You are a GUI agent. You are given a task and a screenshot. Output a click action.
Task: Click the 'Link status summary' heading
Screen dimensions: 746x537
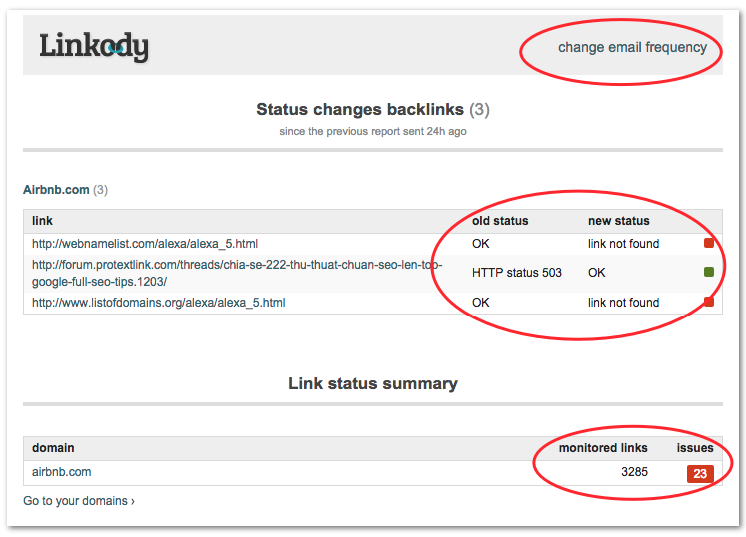click(373, 383)
